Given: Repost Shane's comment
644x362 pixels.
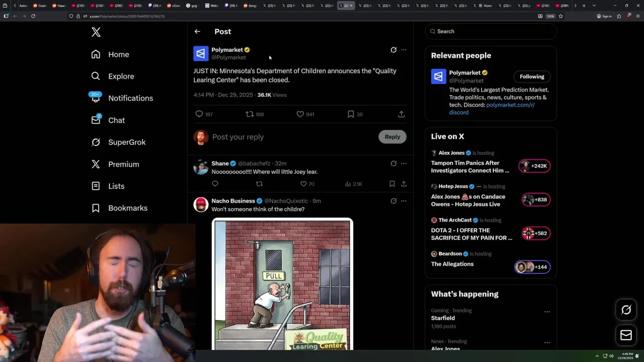Looking at the screenshot, I should click(x=259, y=184).
